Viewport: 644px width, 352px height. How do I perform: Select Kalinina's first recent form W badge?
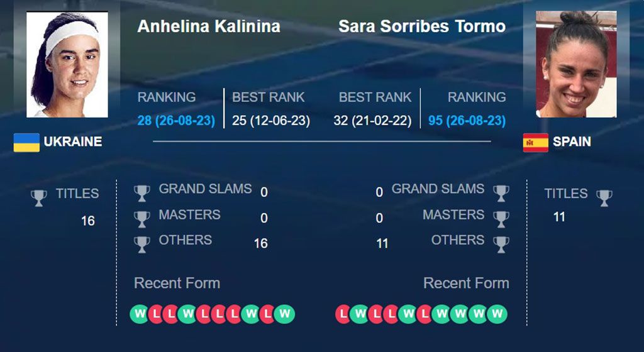(x=140, y=314)
